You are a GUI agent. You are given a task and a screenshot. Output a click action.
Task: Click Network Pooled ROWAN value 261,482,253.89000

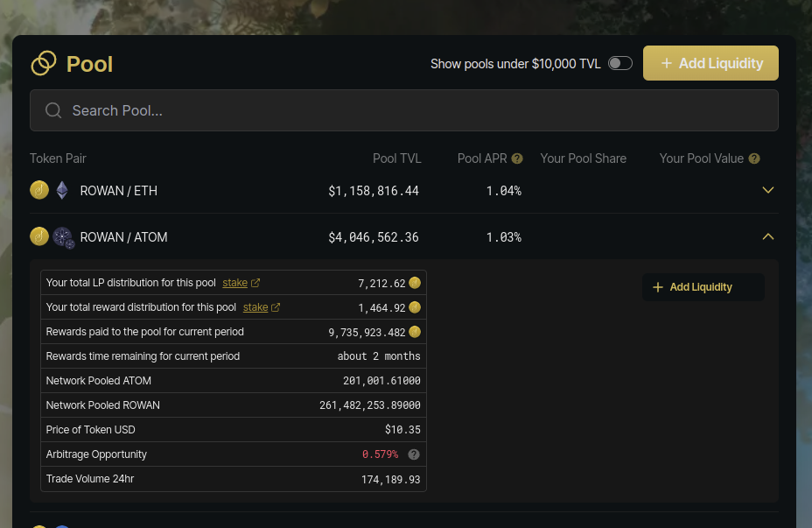[x=370, y=405]
